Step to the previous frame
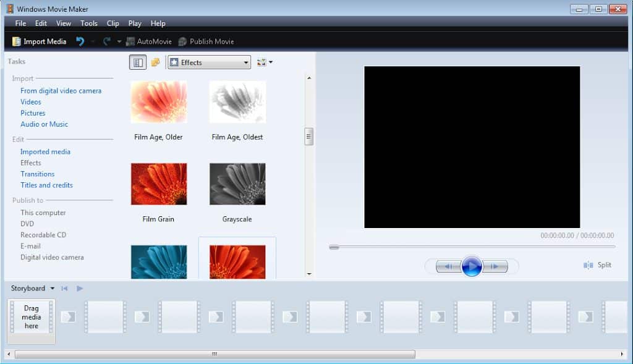 coord(449,266)
